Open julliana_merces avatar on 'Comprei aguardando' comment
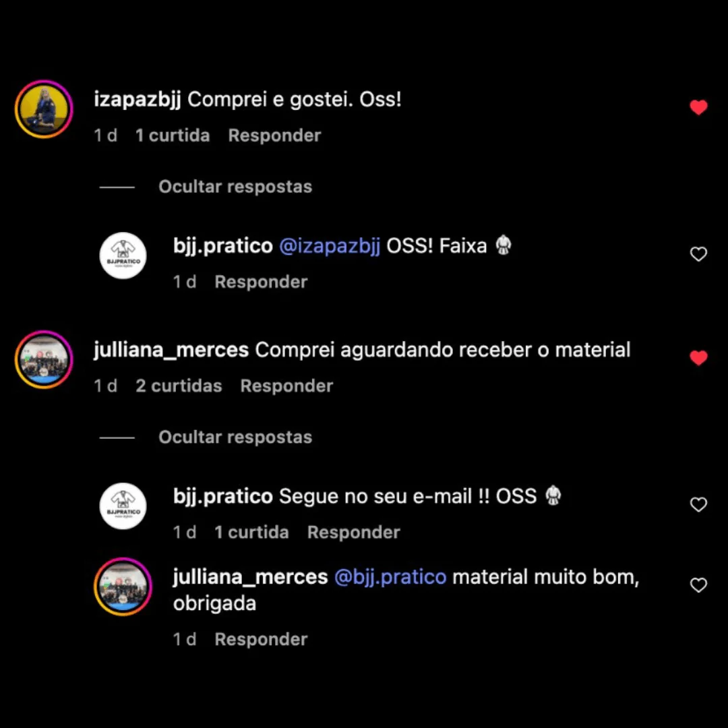Screen dimensions: 728x728 (x=44, y=360)
